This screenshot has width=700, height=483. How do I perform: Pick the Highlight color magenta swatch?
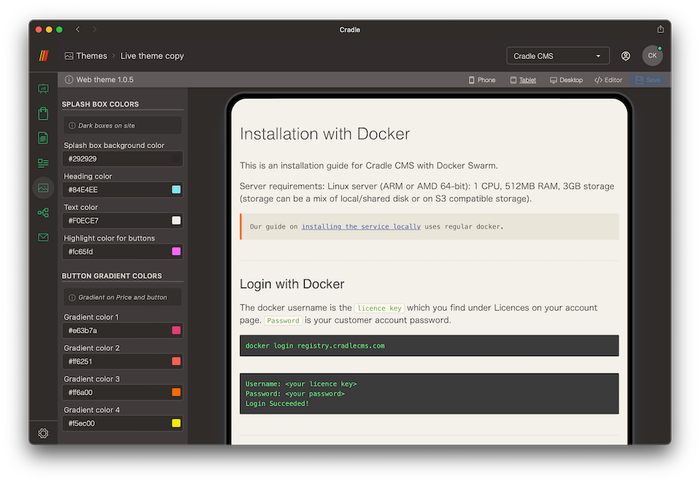(x=176, y=251)
